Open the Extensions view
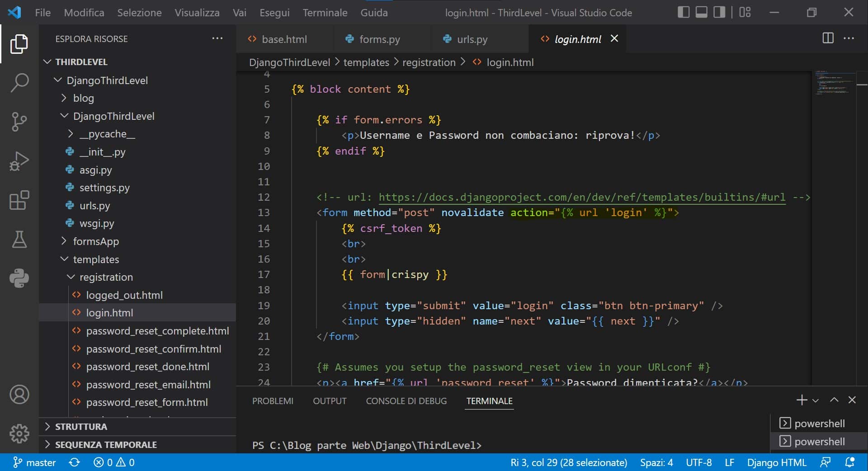The height and width of the screenshot is (471, 868). tap(19, 200)
